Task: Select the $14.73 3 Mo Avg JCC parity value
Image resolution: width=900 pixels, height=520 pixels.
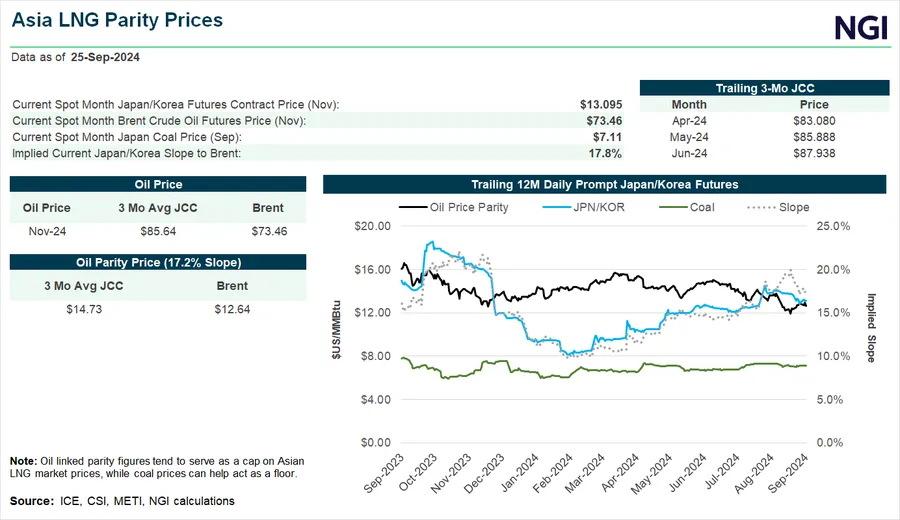Action: tap(83, 309)
